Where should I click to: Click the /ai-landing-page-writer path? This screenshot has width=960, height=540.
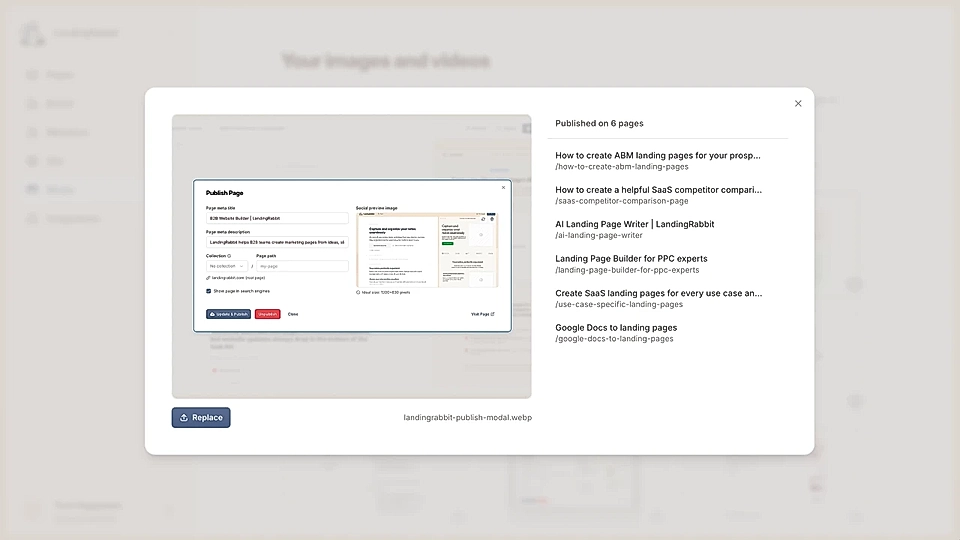(599, 235)
